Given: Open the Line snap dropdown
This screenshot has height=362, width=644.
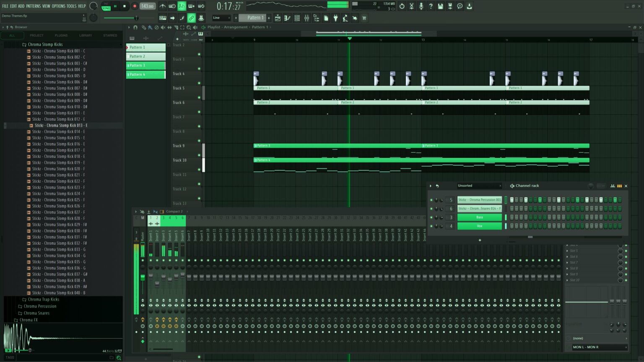Looking at the screenshot, I should [221, 18].
